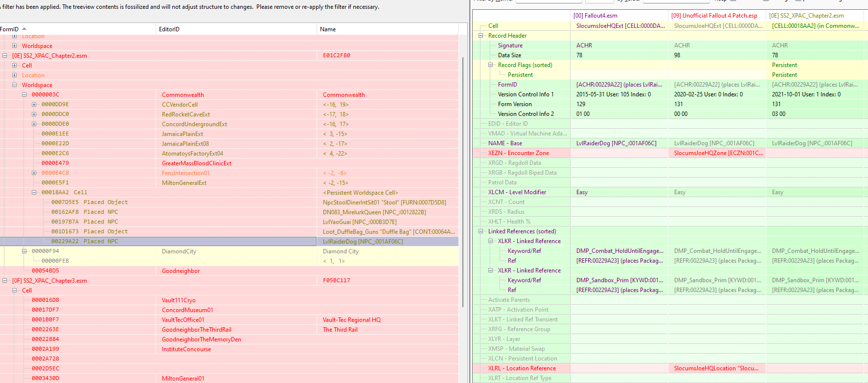Select the 00017DF7 ConcordMuseum01 cell
This screenshot has width=868, height=383.
coord(229,310)
